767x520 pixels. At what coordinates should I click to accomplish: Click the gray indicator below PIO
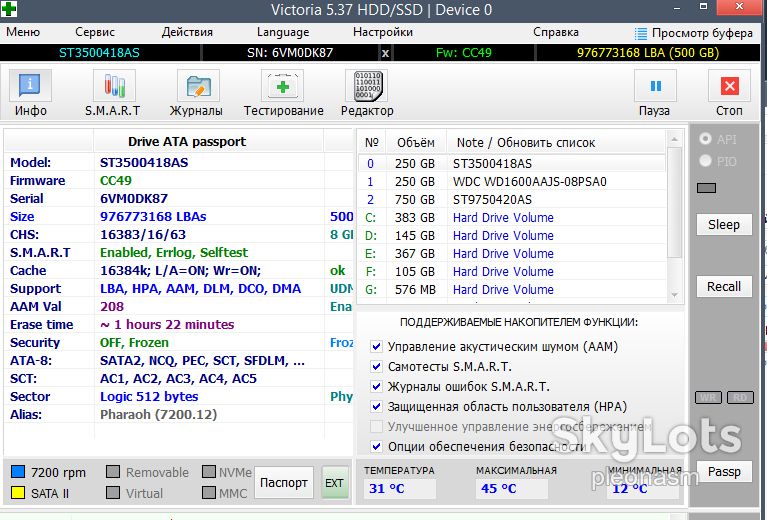point(706,188)
